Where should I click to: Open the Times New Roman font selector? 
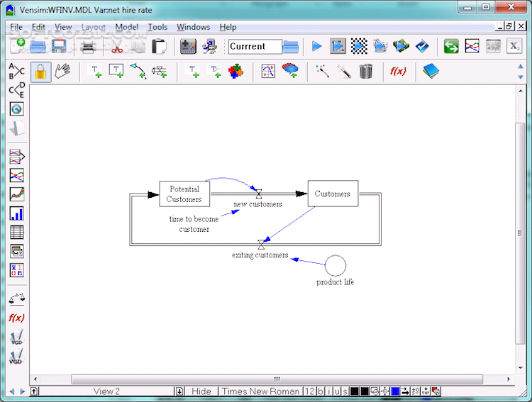tap(260, 391)
